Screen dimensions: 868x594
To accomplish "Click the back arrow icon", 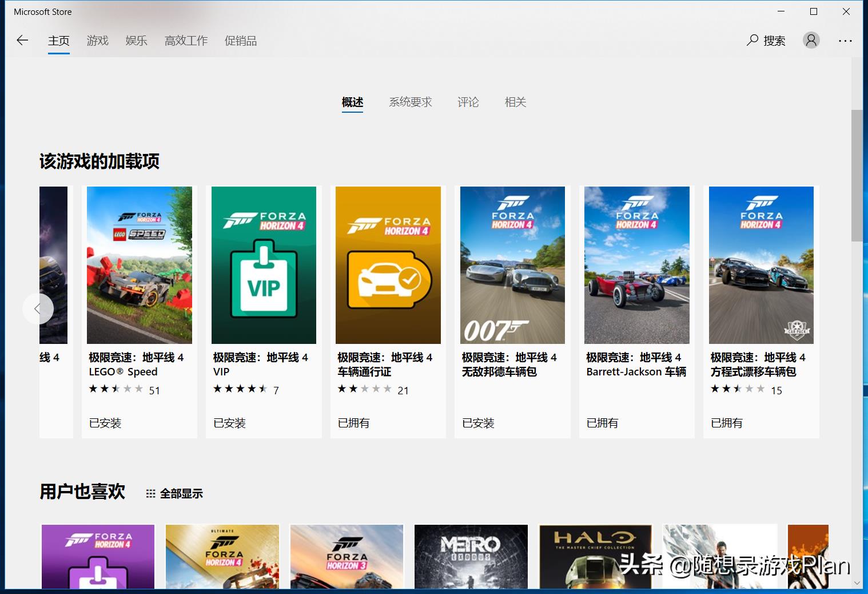I will pyautogui.click(x=22, y=40).
